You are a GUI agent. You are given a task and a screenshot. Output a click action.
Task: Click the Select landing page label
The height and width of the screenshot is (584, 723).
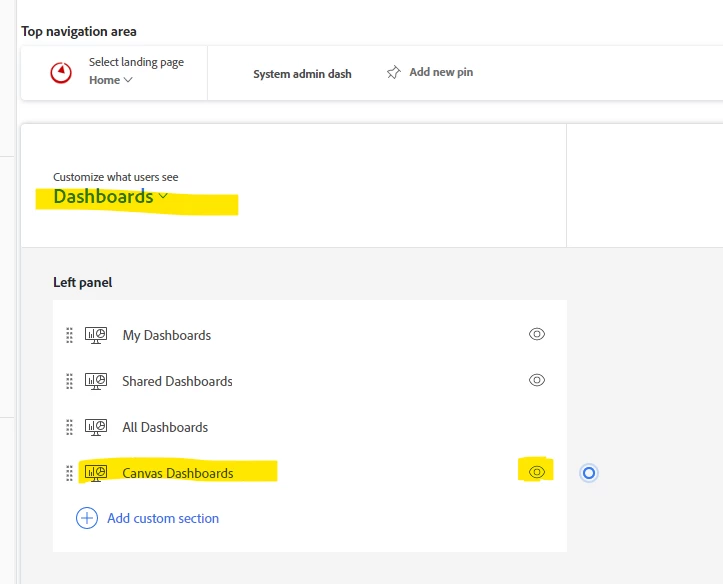coord(136,62)
